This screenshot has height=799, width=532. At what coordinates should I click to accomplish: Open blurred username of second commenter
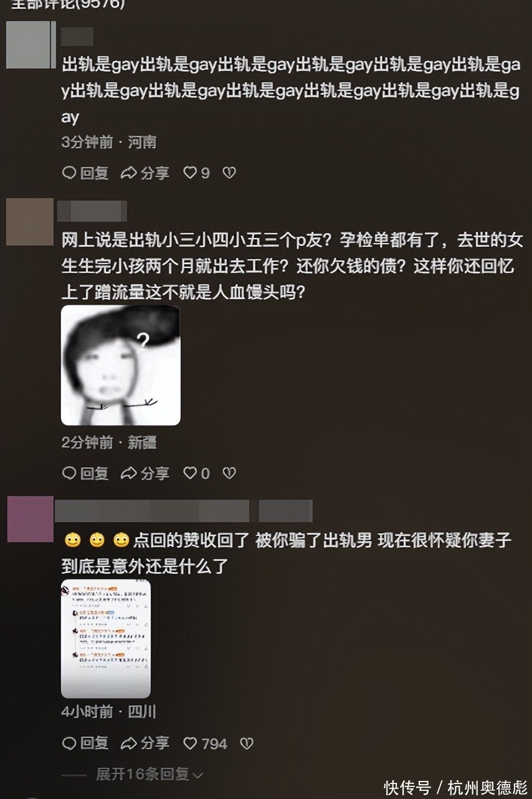click(92, 211)
